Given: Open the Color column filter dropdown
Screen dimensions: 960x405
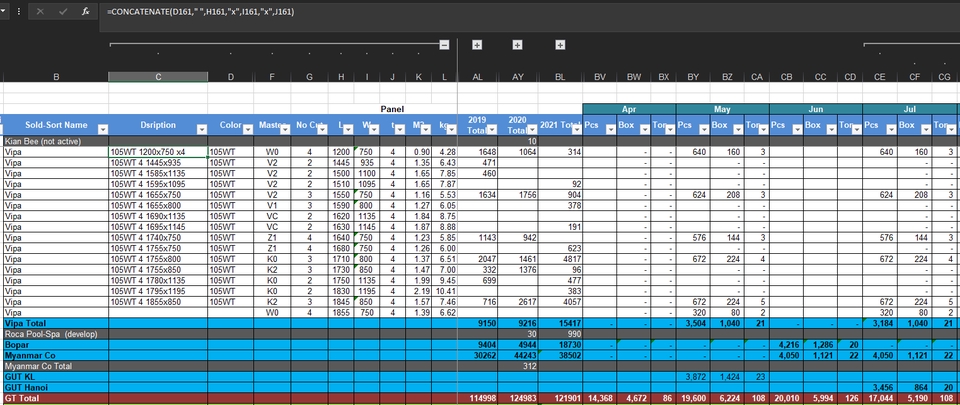Looking at the screenshot, I should tap(247, 129).
